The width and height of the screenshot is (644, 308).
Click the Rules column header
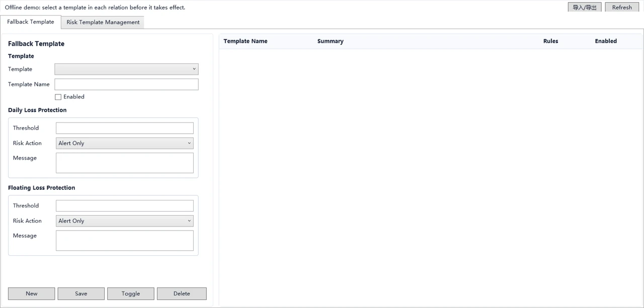[550, 41]
